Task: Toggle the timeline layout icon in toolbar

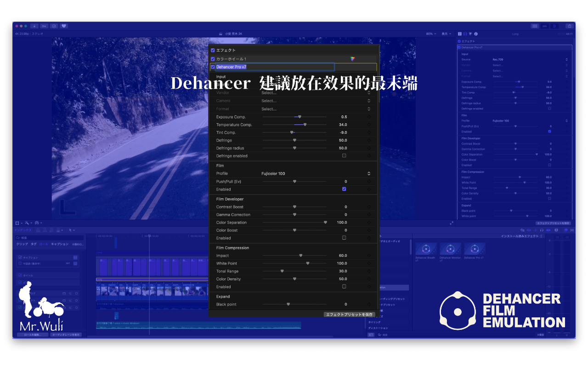Action: (x=545, y=26)
